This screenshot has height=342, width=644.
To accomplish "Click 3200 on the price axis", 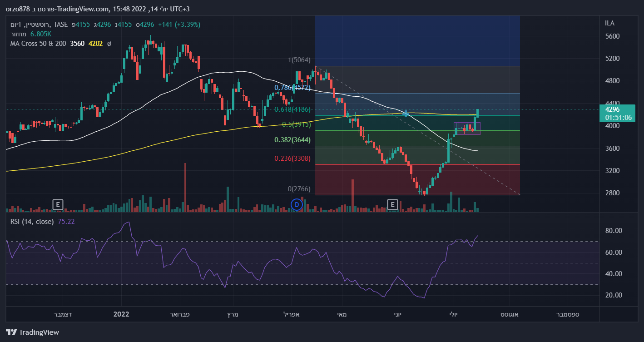I will coord(612,171).
